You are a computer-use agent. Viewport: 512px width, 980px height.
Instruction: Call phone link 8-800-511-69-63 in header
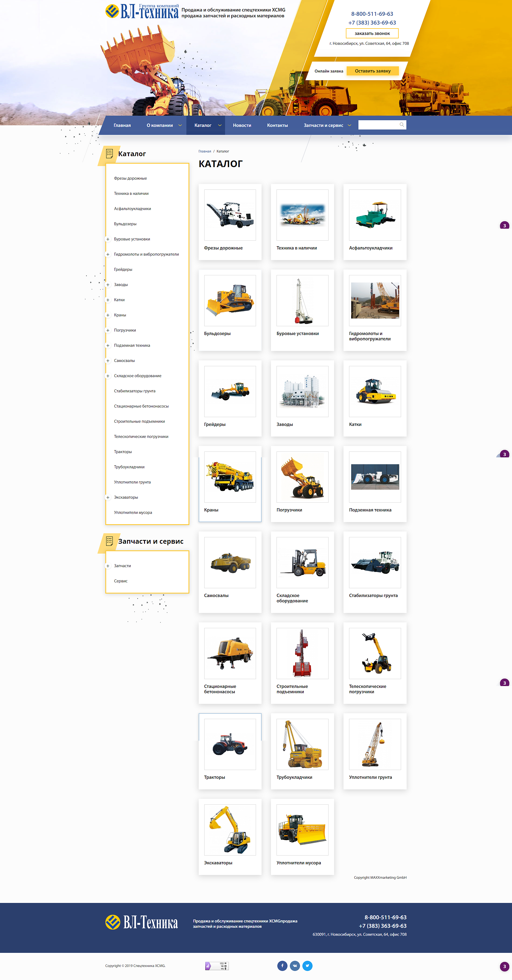click(372, 14)
